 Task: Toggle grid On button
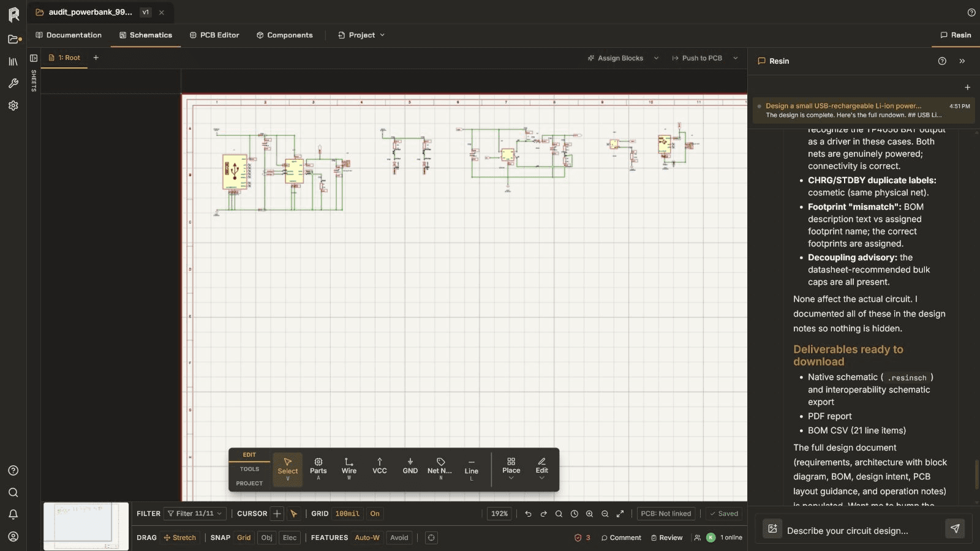tap(375, 514)
